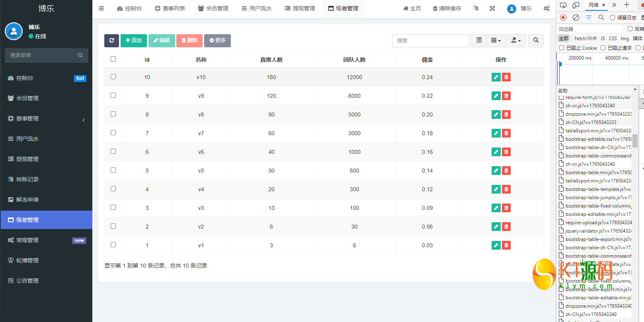Screen dimensions: 644x322
Task: Switch to the 控制台 top tab
Action: (129, 8)
